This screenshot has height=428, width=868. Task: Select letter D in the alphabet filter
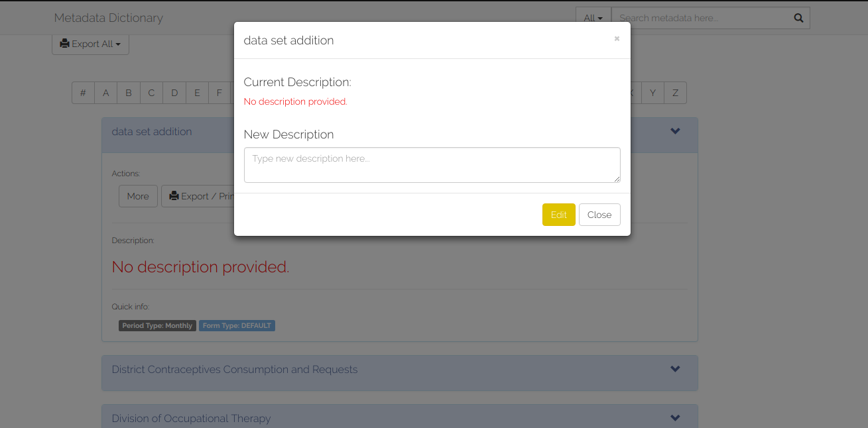[x=174, y=93]
